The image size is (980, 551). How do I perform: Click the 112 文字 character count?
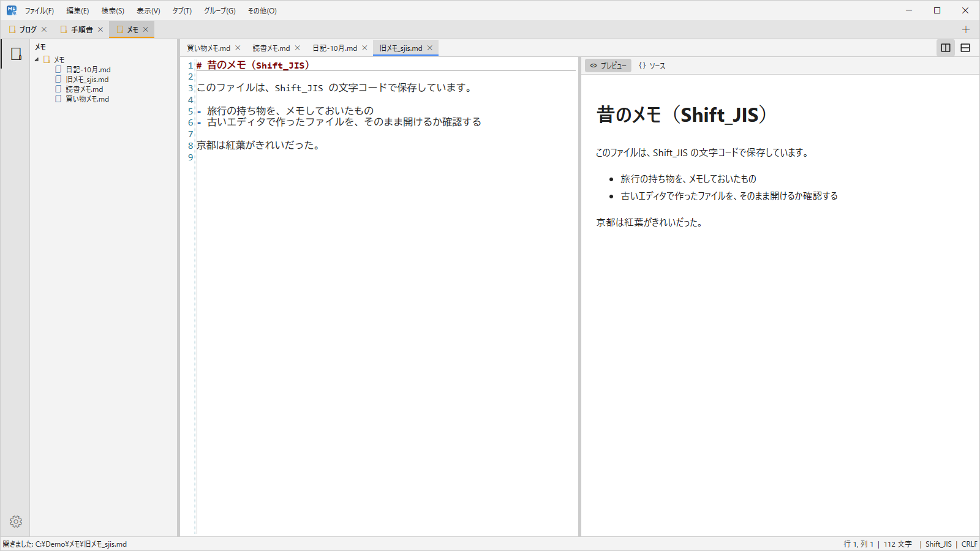[898, 544]
